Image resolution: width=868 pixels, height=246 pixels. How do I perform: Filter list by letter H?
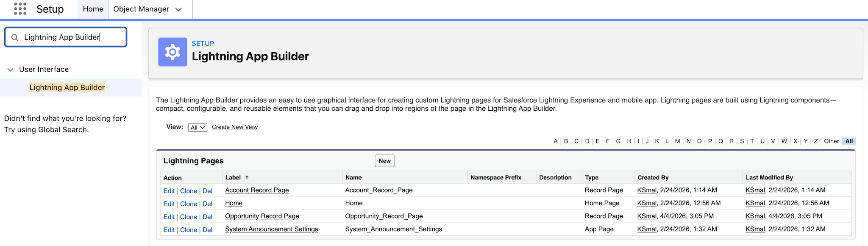tap(629, 141)
